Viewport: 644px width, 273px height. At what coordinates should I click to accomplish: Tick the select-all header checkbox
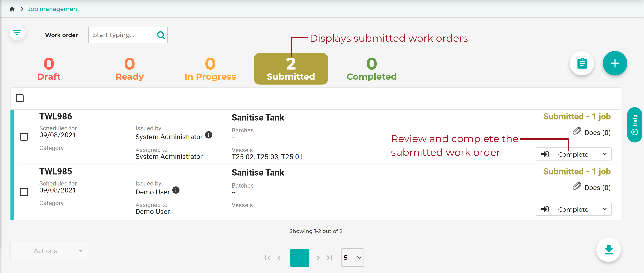coord(20,98)
